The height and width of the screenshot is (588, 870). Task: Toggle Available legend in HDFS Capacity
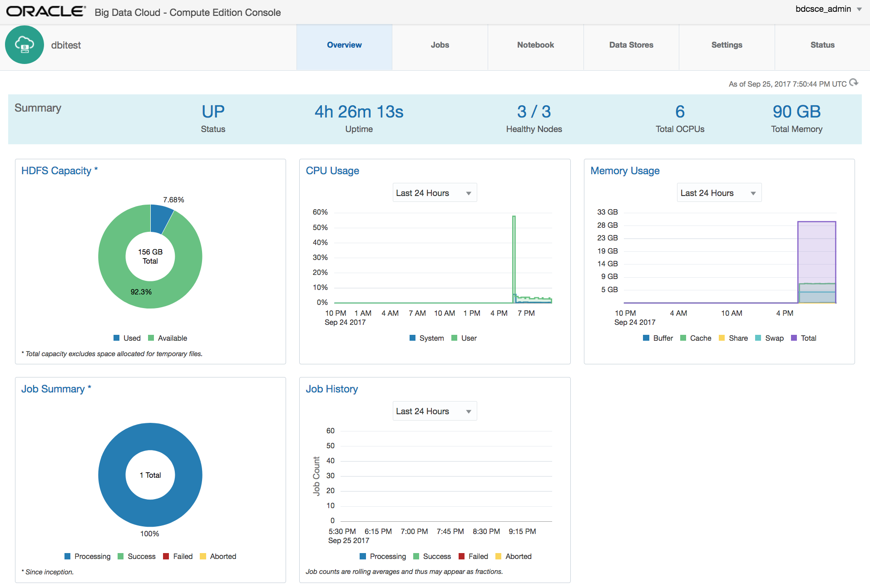pyautogui.click(x=168, y=338)
